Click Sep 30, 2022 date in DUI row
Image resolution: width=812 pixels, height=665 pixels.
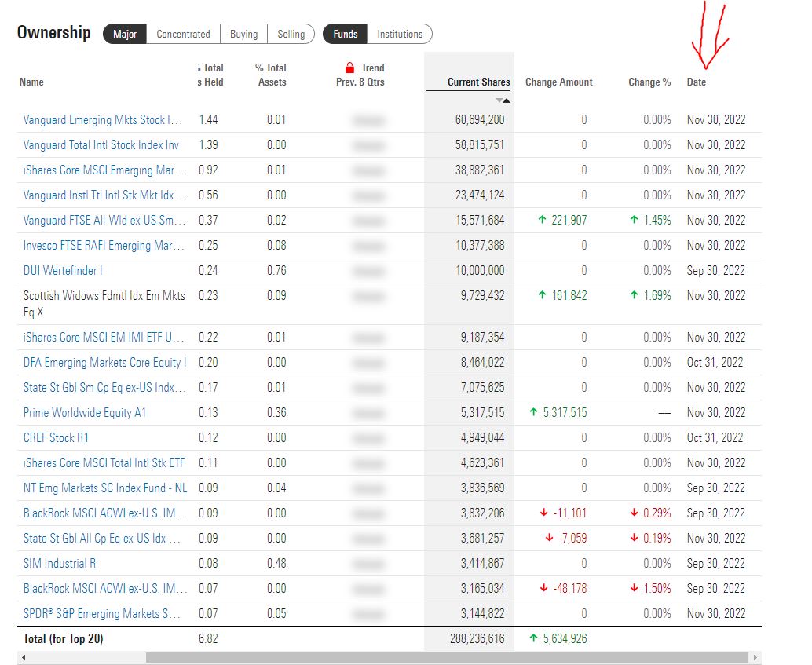(715, 271)
